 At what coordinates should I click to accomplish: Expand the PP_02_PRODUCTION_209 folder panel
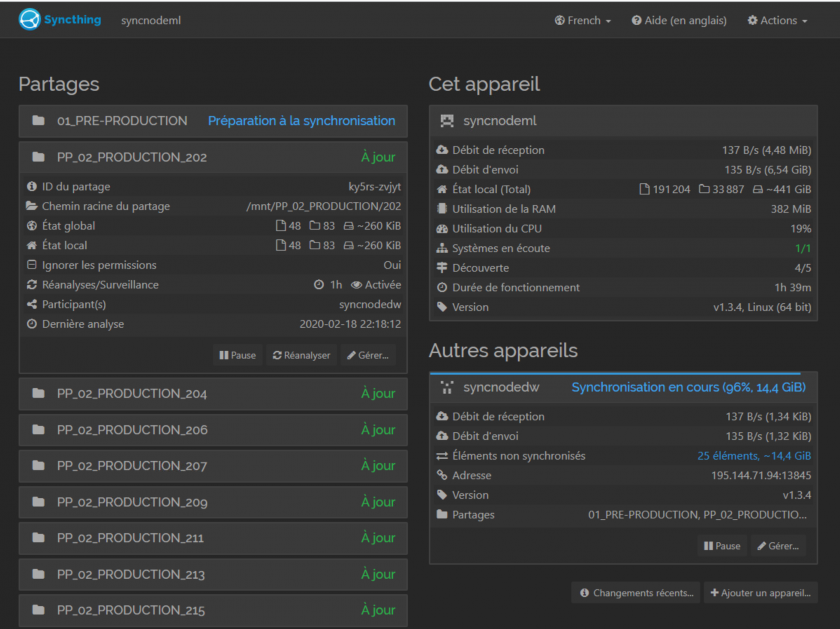coord(213,502)
